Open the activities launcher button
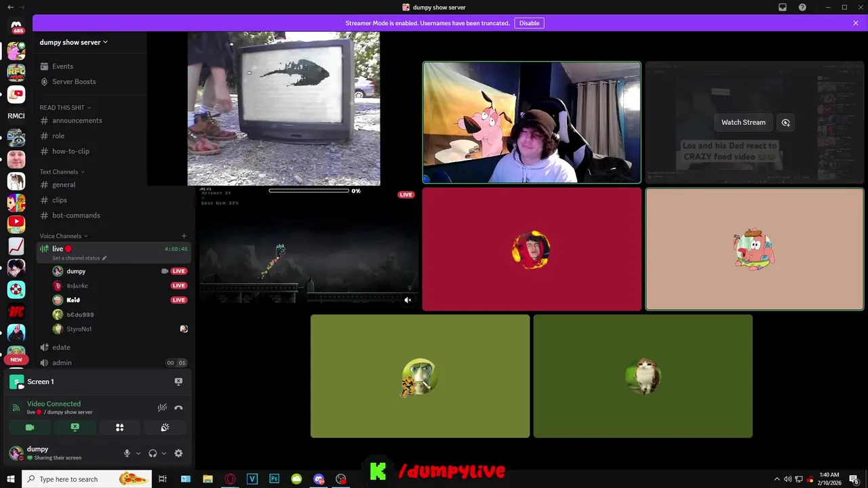 pos(119,428)
